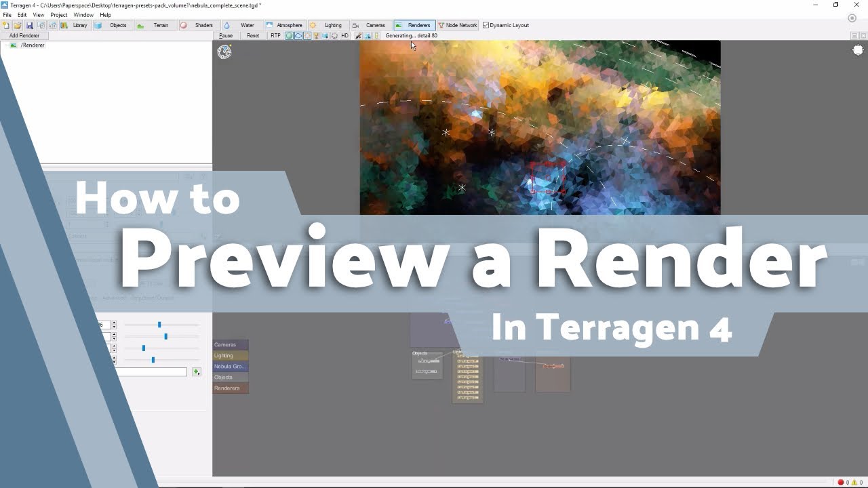
Task: Toggle the terrain surface preview icon
Action: (298, 35)
